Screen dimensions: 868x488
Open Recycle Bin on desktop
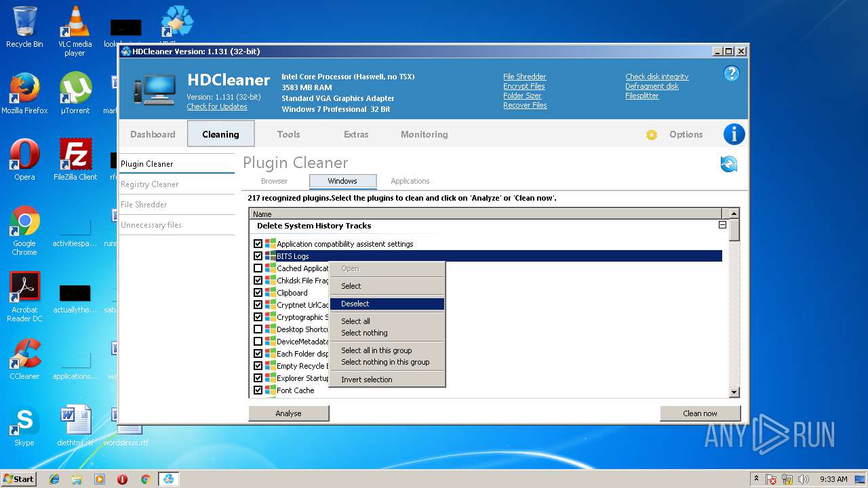24,27
